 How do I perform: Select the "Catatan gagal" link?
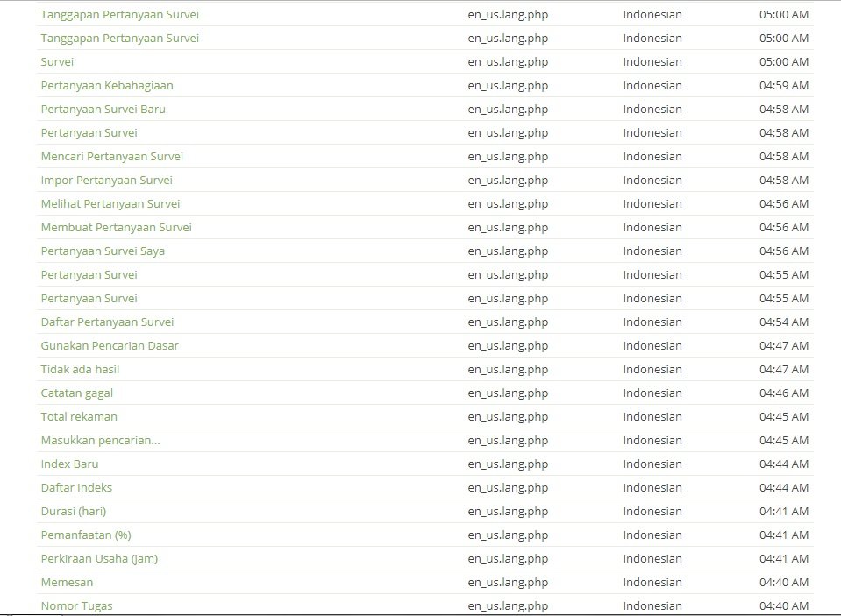click(76, 393)
